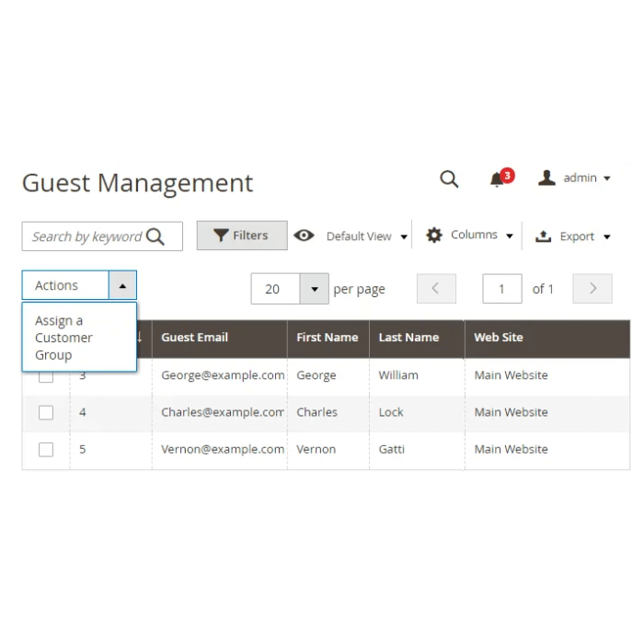Go to previous page arrow
This screenshot has width=644, height=644.
coord(436,289)
